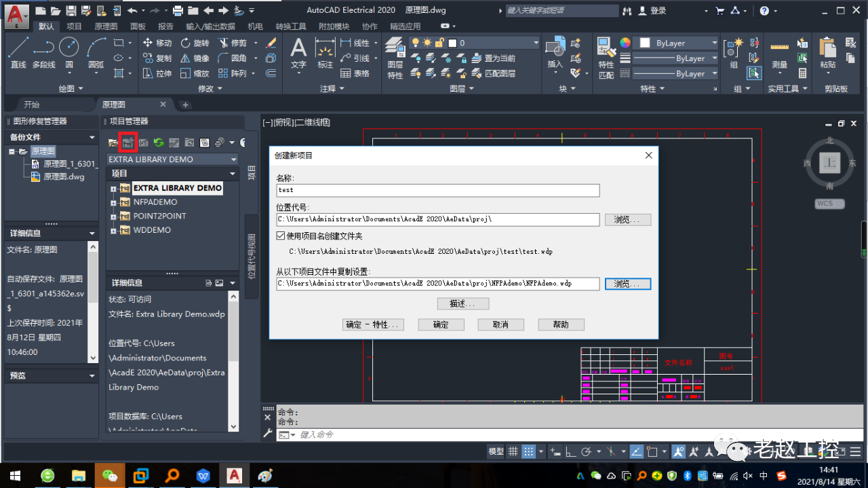Open the 报告 ribbon tab
Viewport: 868px width, 488px height.
[x=165, y=26]
